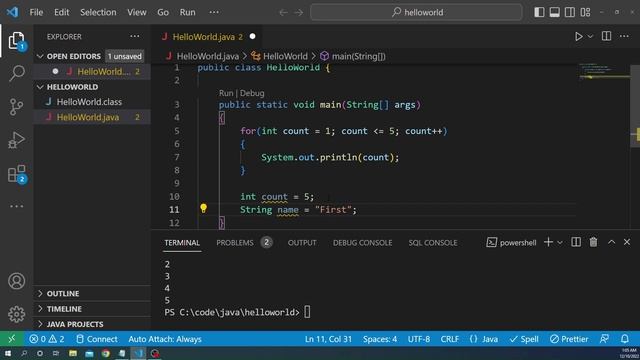Image resolution: width=640 pixels, height=360 pixels.
Task: Open the Edit menu
Action: (x=62, y=12)
